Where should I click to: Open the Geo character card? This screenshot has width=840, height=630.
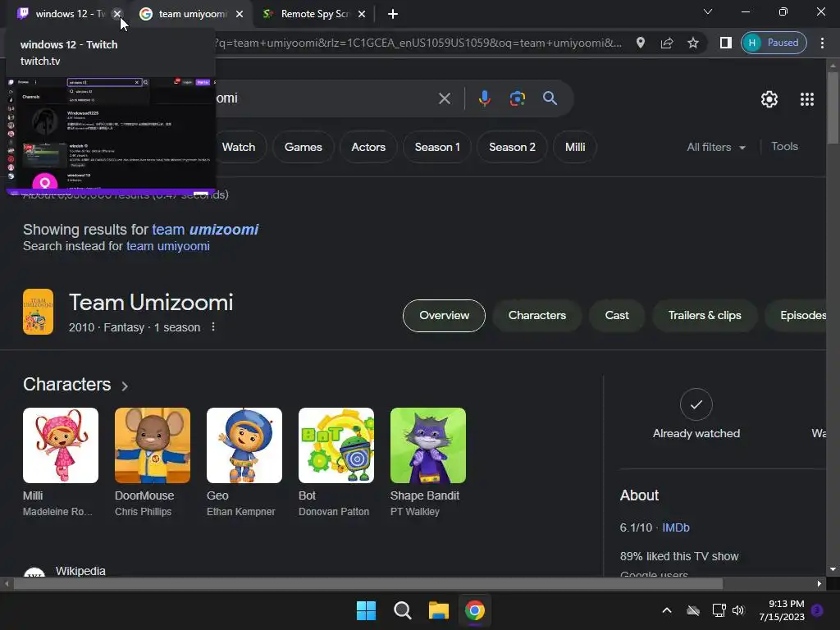(x=244, y=463)
